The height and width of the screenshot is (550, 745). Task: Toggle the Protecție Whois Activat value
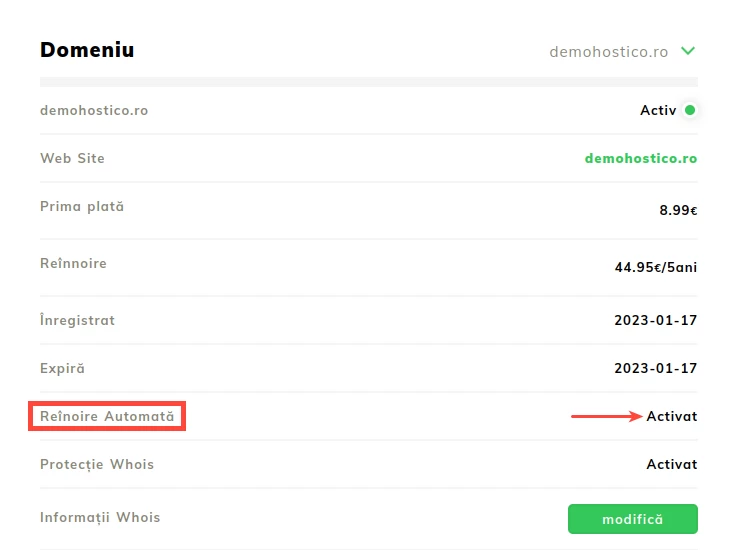(x=671, y=464)
